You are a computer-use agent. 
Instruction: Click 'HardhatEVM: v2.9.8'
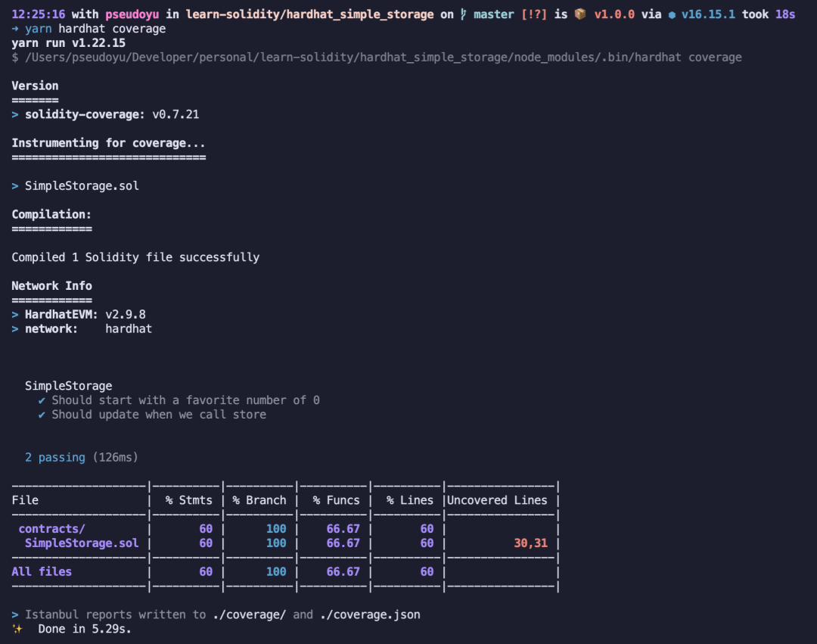[x=85, y=315]
